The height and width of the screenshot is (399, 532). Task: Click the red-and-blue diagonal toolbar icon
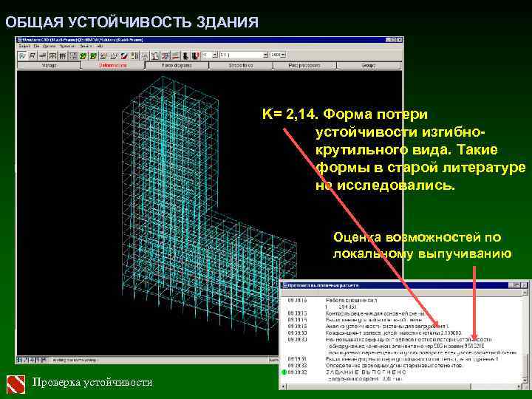click(x=124, y=55)
